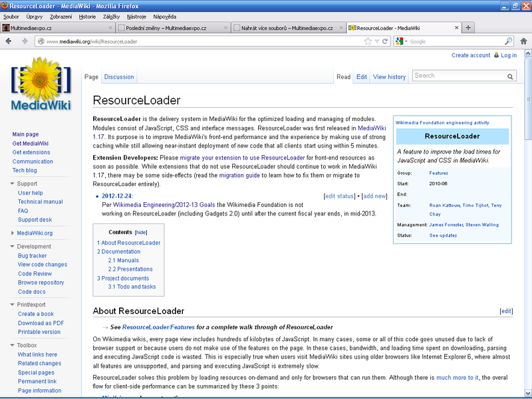The height and width of the screenshot is (399, 532).
Task: Open the Google search engine dropdown
Action: click(x=402, y=41)
